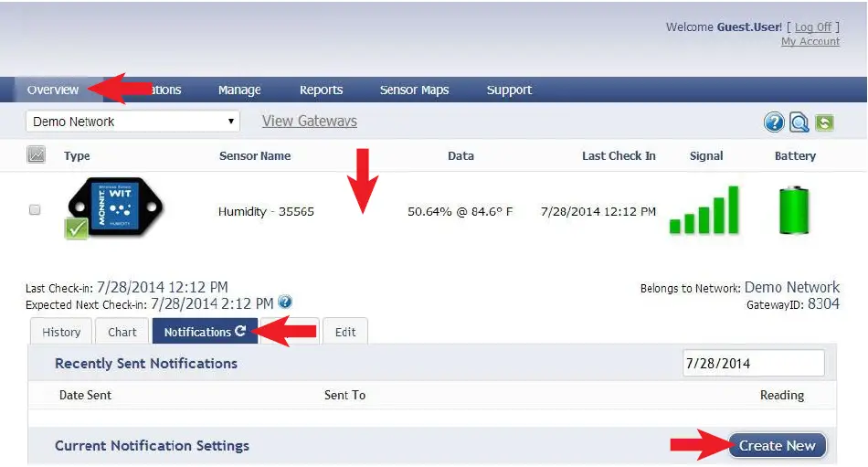Click the Humidity - 35565 sensor name
This screenshot has height=467, width=868.
click(266, 211)
